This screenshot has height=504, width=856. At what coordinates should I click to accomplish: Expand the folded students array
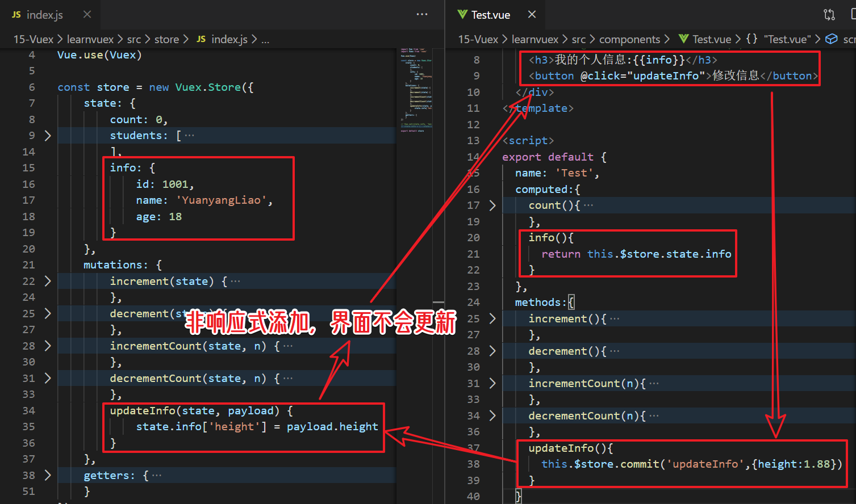pos(48,136)
